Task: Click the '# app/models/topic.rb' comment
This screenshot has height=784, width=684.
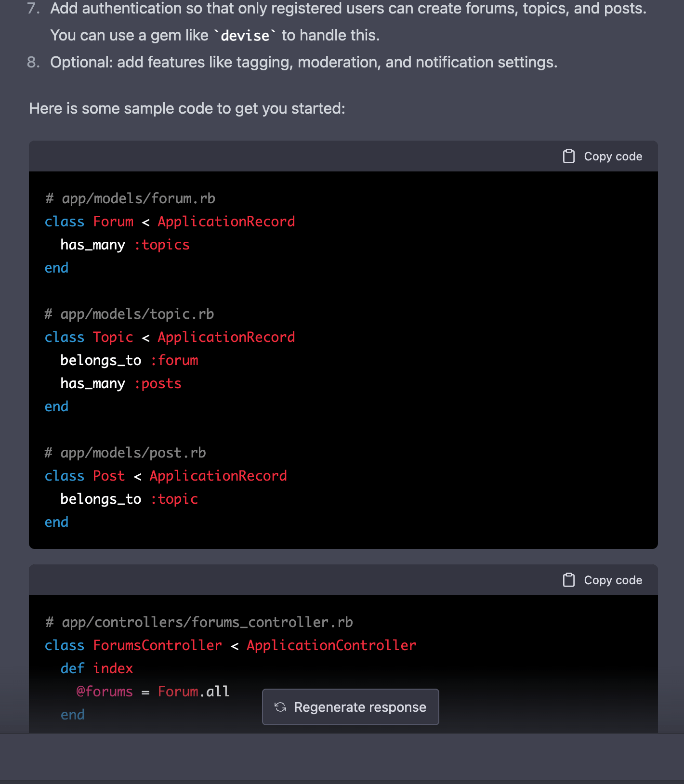Action: pyautogui.click(x=129, y=314)
